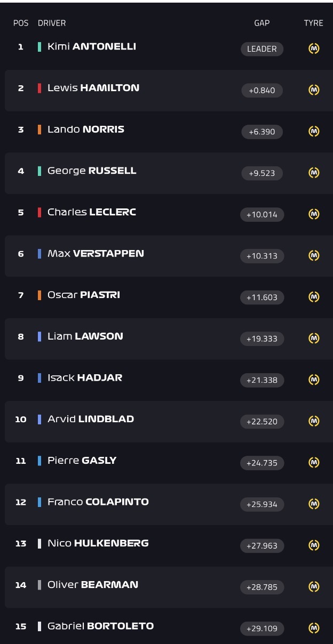
Task: Select the GAP column header
Action: point(262,23)
